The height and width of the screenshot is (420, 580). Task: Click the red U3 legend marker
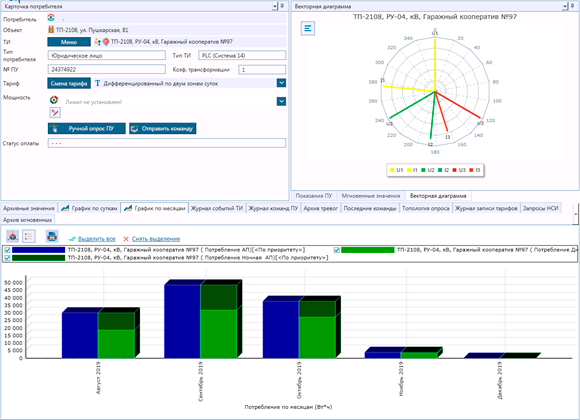point(455,170)
